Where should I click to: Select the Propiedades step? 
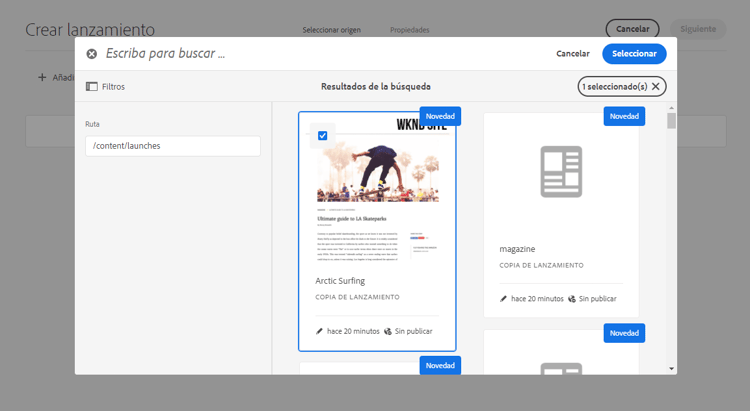tap(409, 30)
